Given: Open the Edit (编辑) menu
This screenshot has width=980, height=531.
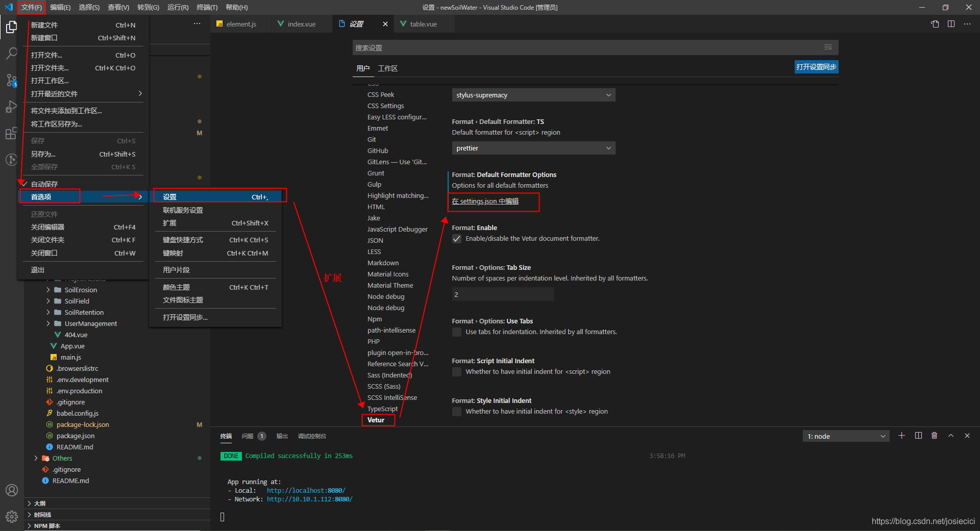Looking at the screenshot, I should pyautogui.click(x=60, y=7).
